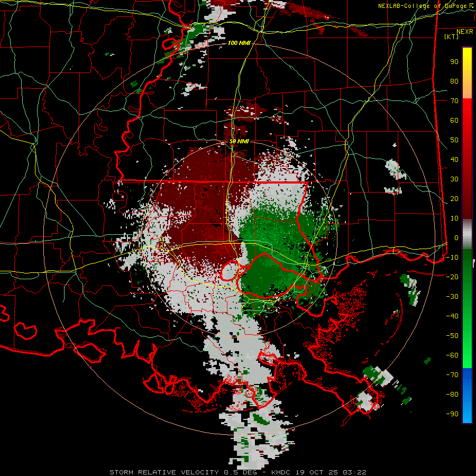Click the -30 value on velocity scale
Viewport: 476px width, 476px height.
452,297
